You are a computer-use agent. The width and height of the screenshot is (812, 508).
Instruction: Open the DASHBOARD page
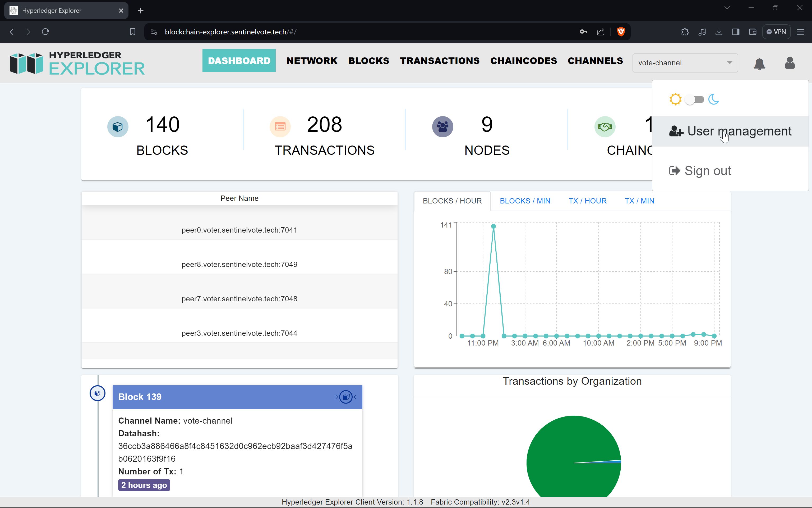click(239, 61)
